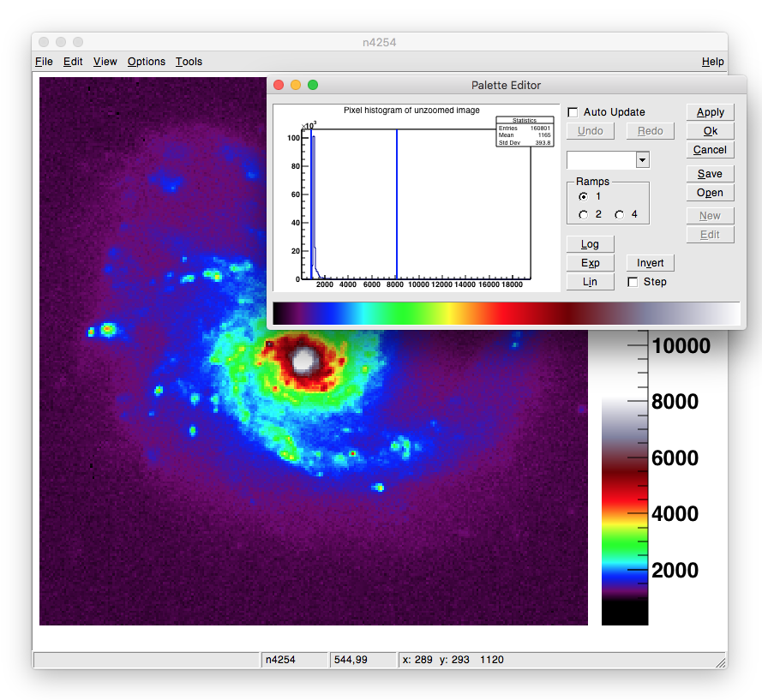Open the File menu
The height and width of the screenshot is (700, 762).
click(44, 62)
